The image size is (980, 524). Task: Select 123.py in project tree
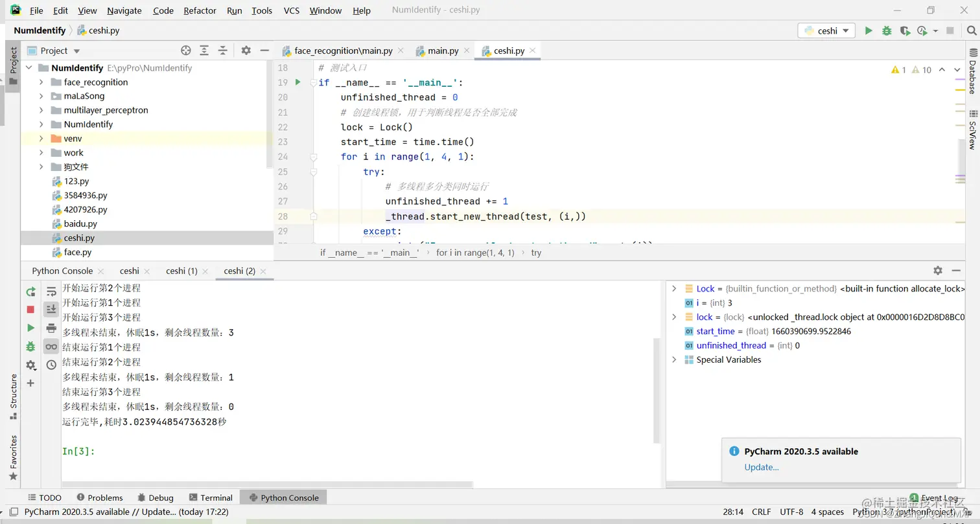click(76, 181)
